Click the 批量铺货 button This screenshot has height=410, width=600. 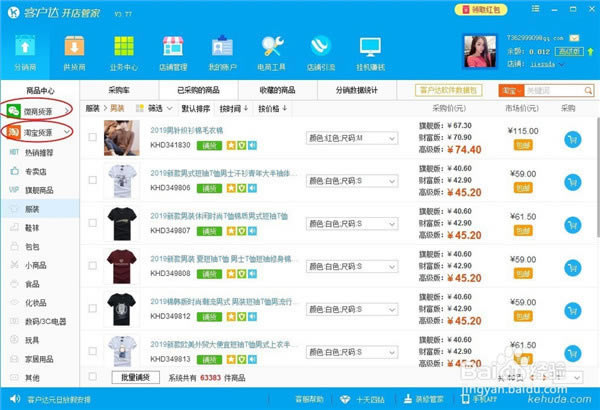tap(135, 377)
